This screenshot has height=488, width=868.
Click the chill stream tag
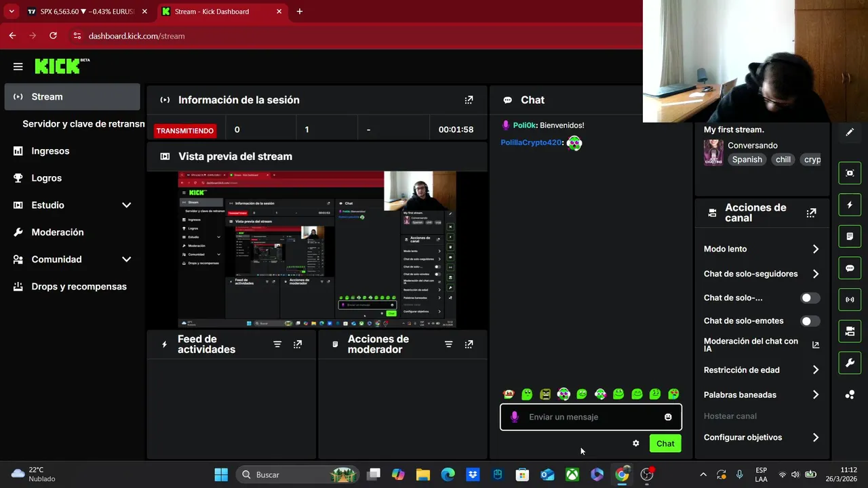pyautogui.click(x=783, y=159)
